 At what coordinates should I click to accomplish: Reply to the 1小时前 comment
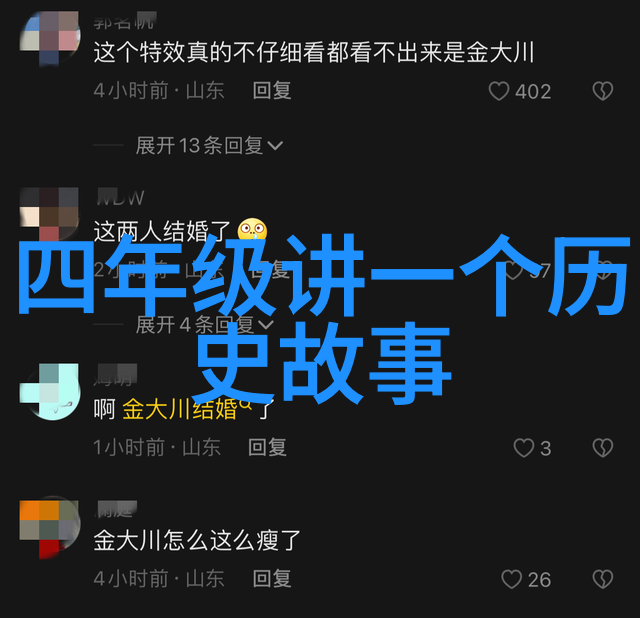pyautogui.click(x=267, y=448)
